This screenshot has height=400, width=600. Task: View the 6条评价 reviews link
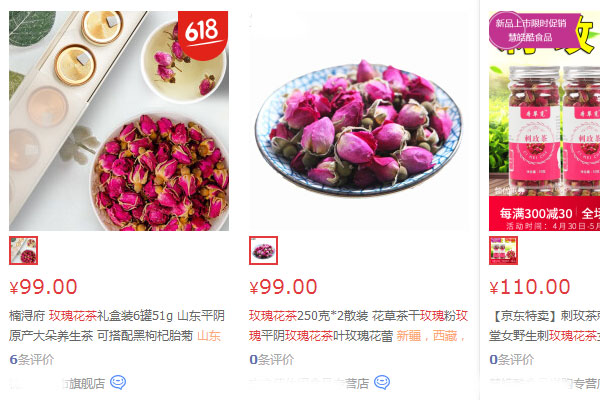(31, 359)
